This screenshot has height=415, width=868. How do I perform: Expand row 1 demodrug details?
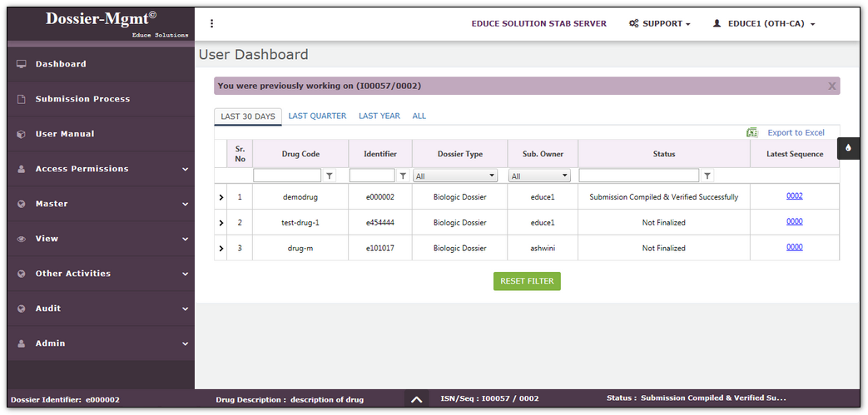coord(221,198)
